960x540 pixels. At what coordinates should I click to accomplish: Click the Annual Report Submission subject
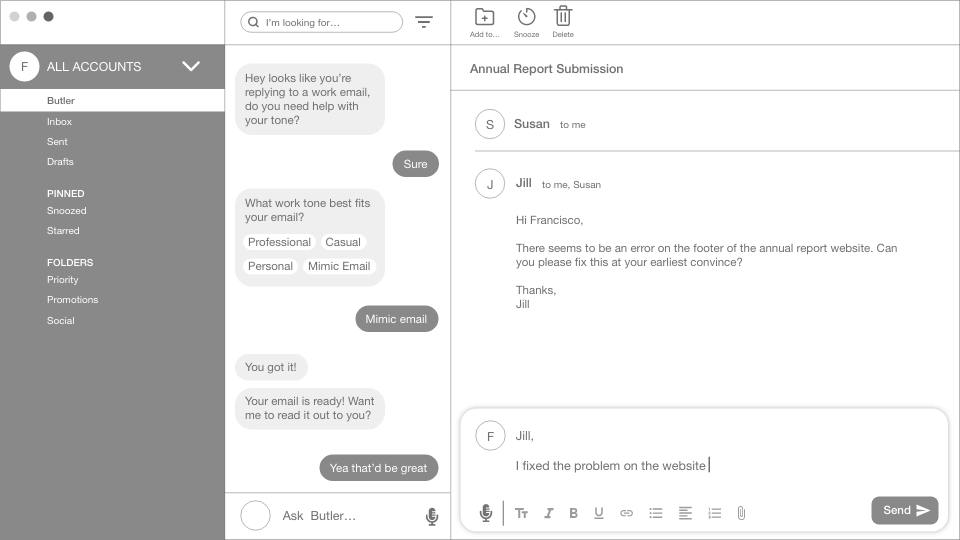[x=546, y=69]
